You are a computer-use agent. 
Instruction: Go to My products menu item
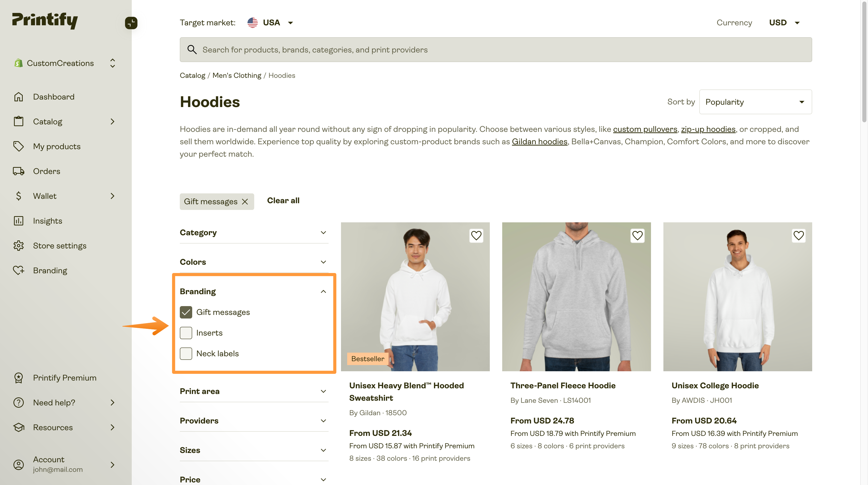[57, 146]
